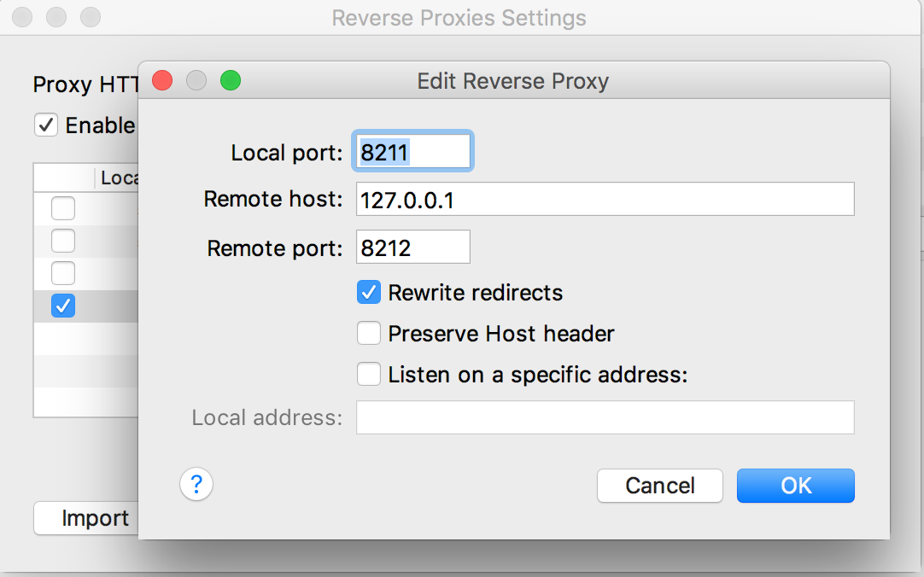Viewport: 924px width, 577px height.
Task: Check the second row's checkbox in proxies table
Action: point(63,241)
